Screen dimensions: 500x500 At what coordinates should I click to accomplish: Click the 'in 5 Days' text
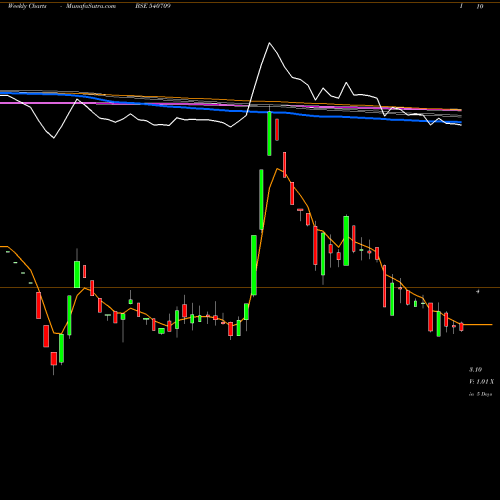click(x=480, y=394)
